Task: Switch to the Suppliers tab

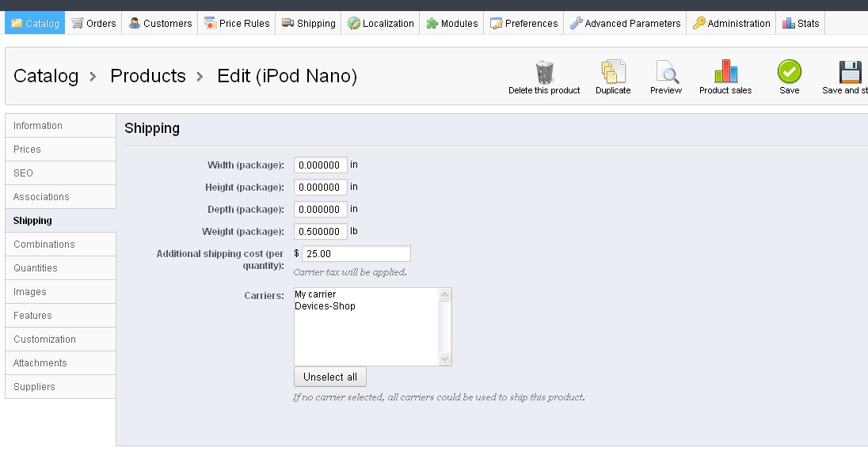Action: click(x=60, y=387)
